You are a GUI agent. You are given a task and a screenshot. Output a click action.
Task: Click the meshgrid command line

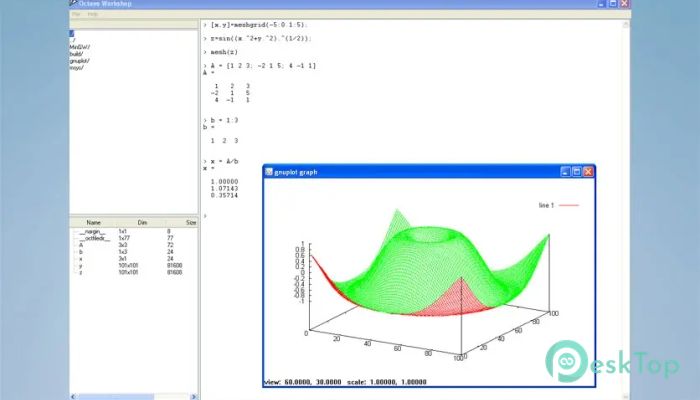[x=255, y=25]
